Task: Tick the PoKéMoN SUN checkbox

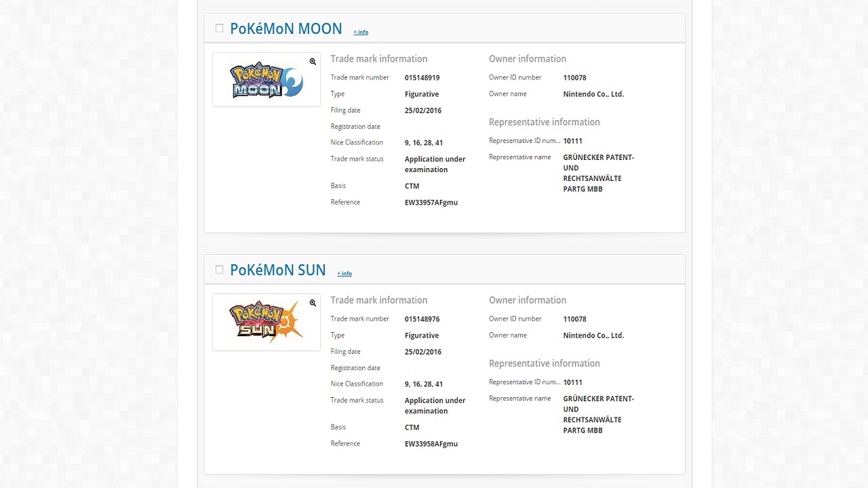Action: tap(219, 270)
